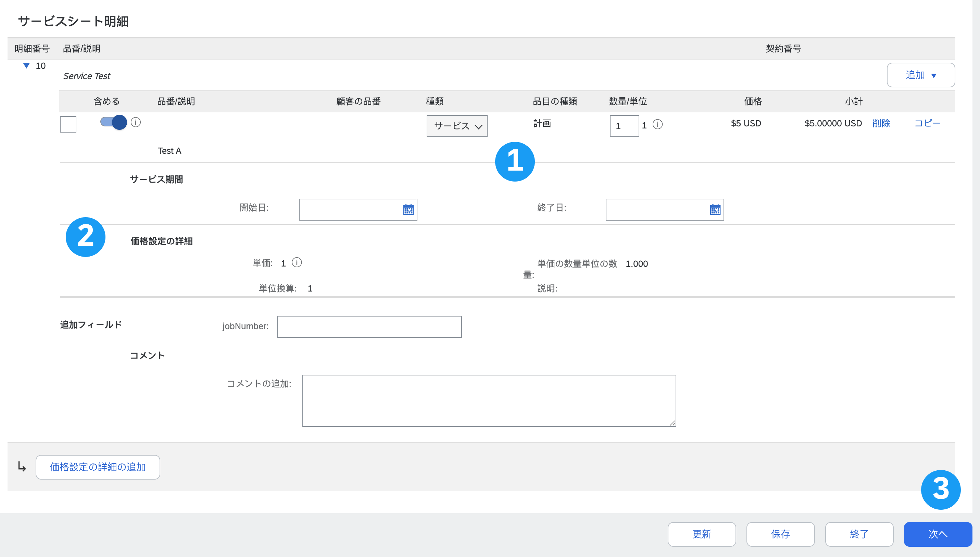Click info icon next to include toggle

136,122
